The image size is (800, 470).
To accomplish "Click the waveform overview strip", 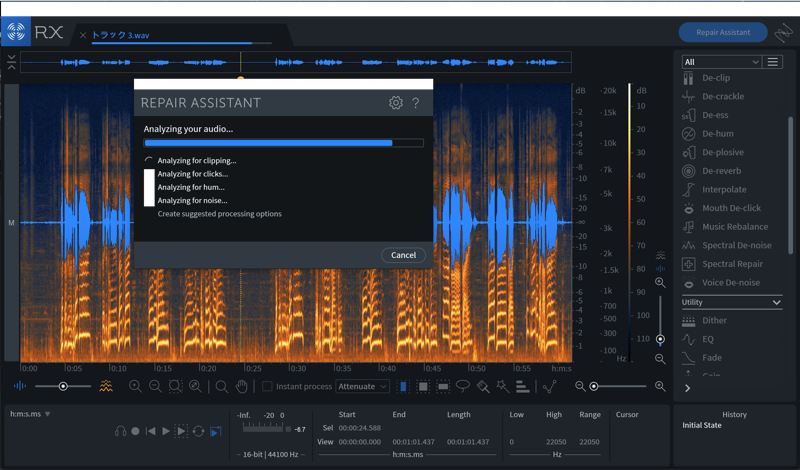I will 296,62.
